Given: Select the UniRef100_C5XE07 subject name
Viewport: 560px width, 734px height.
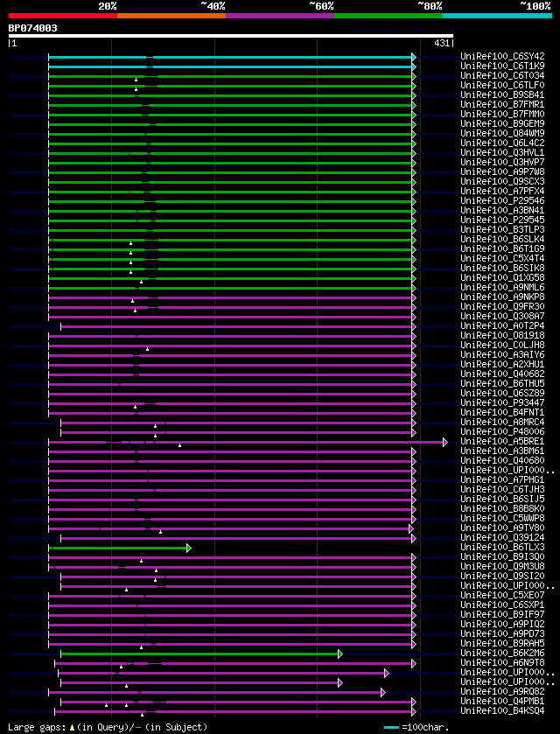Looking at the screenshot, I should tap(502, 595).
